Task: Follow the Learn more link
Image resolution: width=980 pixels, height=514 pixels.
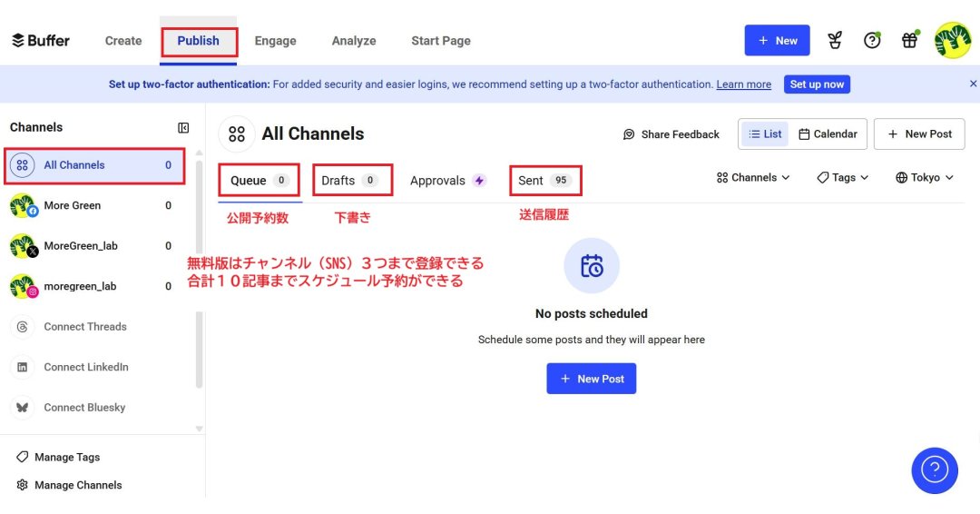Action: [744, 84]
